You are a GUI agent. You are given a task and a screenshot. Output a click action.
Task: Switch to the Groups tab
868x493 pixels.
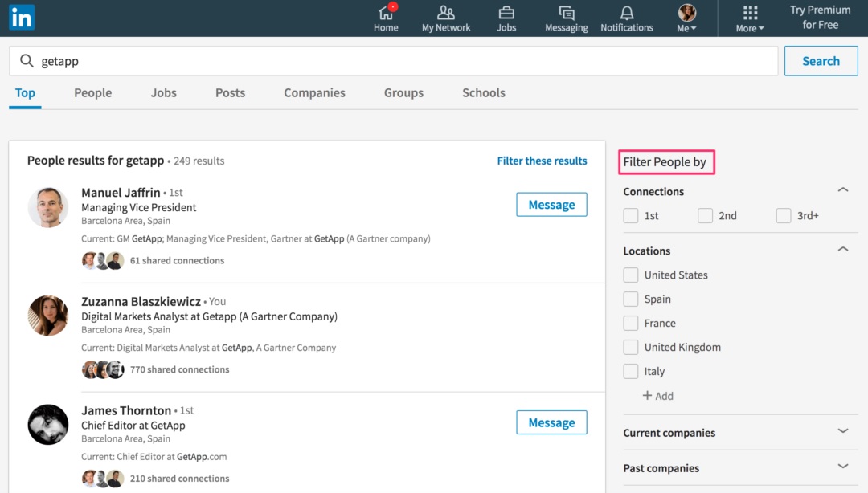[403, 92]
